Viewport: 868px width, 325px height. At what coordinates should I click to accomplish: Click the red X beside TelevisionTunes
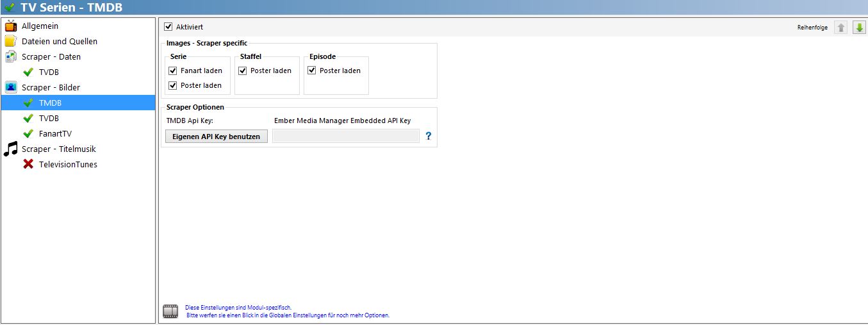click(x=28, y=165)
